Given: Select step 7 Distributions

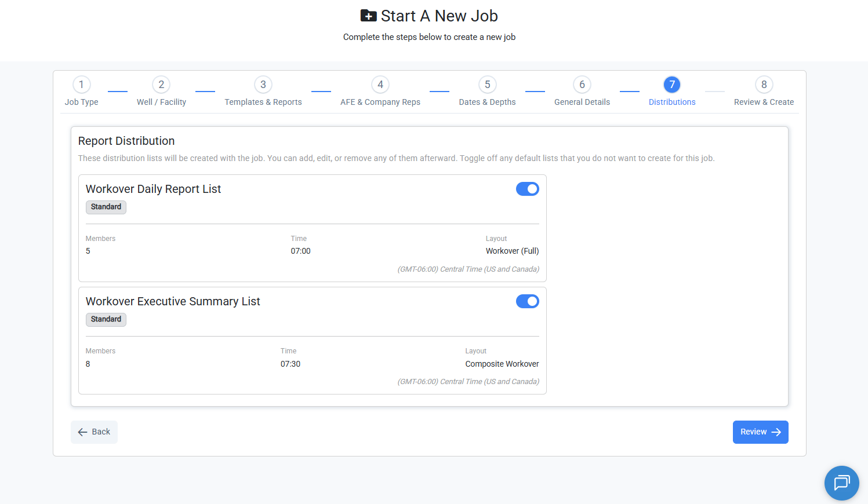Looking at the screenshot, I should (672, 92).
